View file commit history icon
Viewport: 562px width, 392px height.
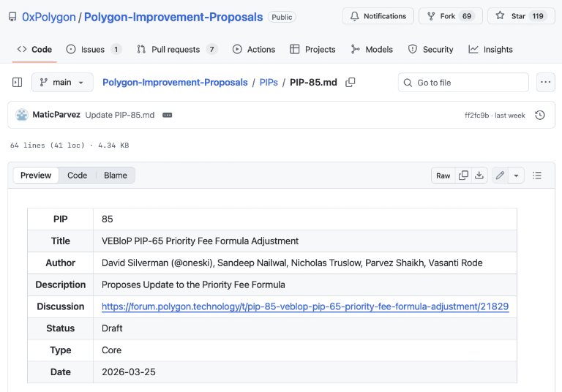(x=540, y=115)
